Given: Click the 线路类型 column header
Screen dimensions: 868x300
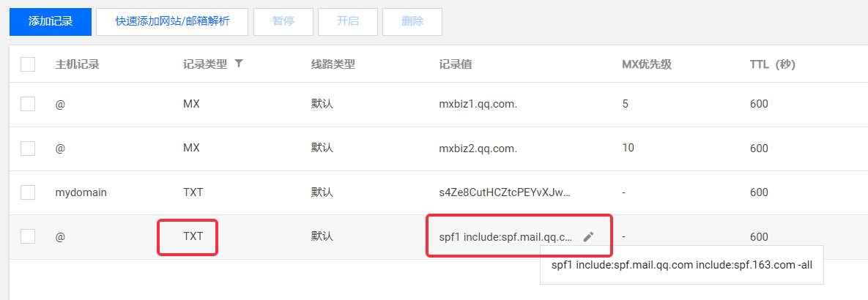Looking at the screenshot, I should 333,64.
